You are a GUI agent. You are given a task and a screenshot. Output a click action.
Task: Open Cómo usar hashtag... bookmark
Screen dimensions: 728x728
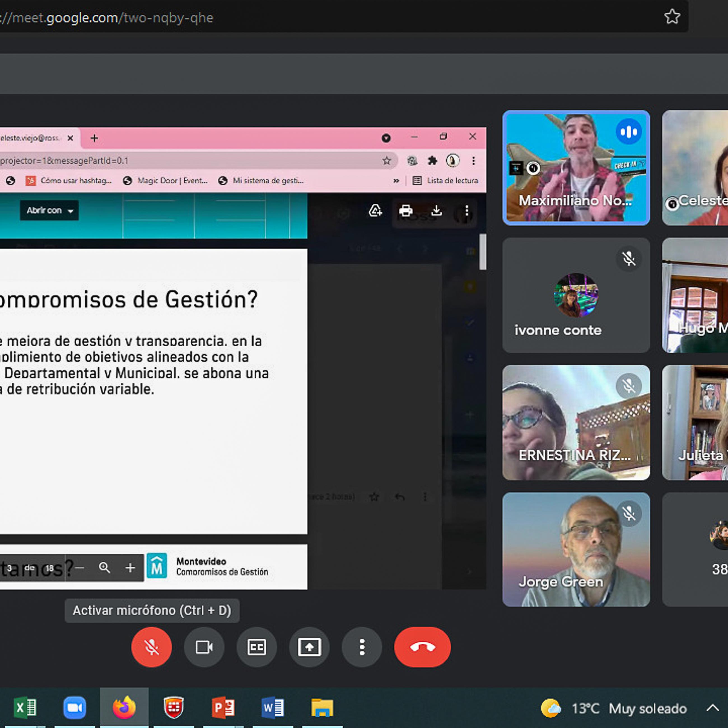click(69, 181)
